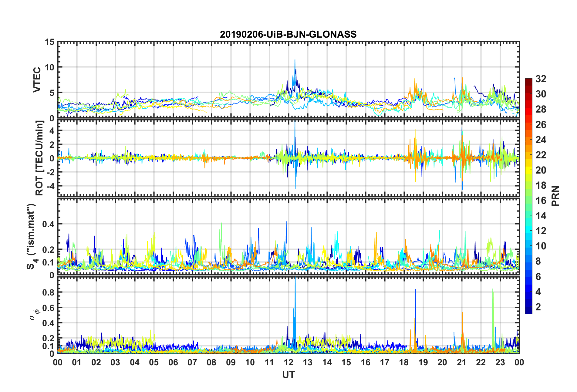577x392 pixels.
Task: Click the ROT [TECU/min] axis label
Action: (39, 158)
